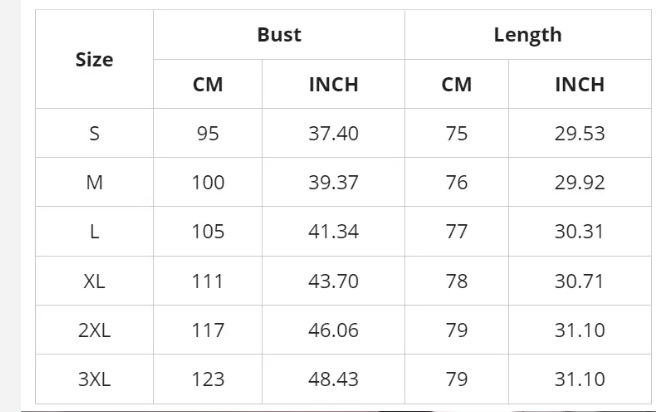Screen dimensions: 656x412
Task: Select the 77 length CM cell
Action: [456, 232]
